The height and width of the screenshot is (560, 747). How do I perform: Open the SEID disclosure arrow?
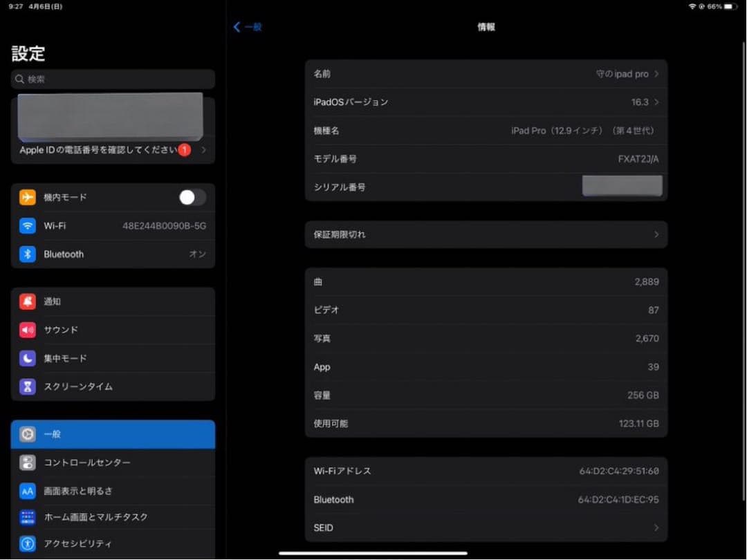[656, 528]
